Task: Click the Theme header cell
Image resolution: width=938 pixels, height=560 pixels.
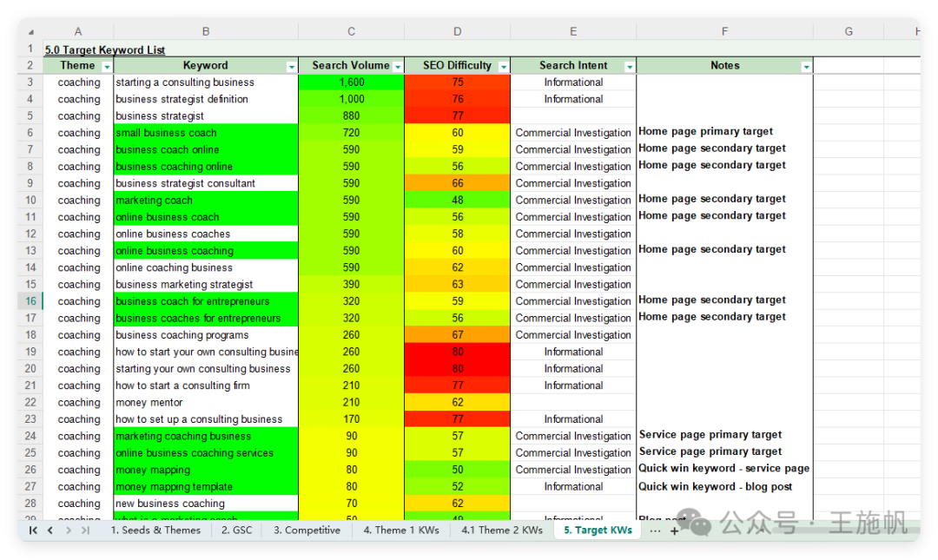Action: click(x=78, y=66)
